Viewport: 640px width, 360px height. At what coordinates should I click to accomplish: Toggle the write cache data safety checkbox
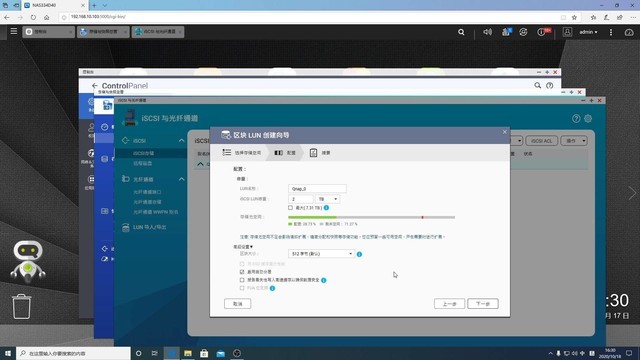[242, 280]
